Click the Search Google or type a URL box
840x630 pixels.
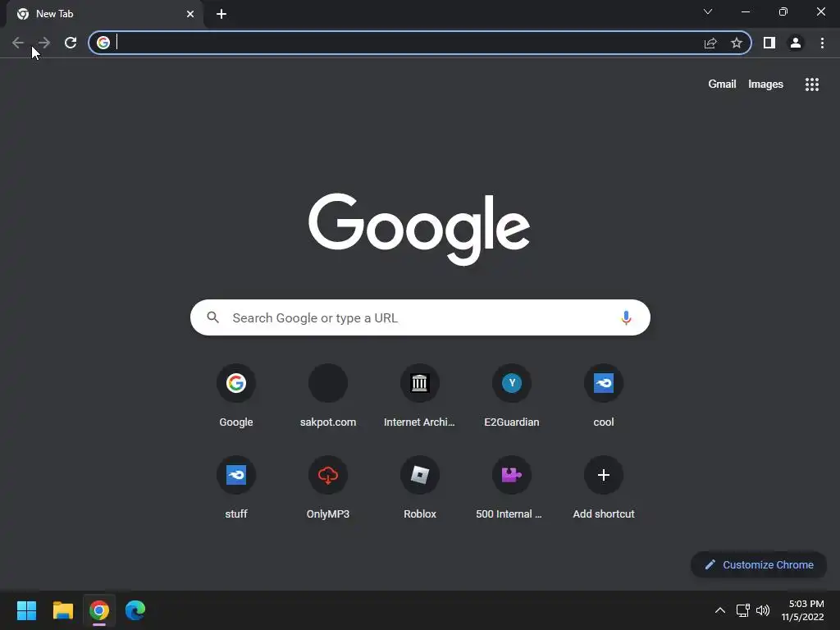[x=420, y=317]
